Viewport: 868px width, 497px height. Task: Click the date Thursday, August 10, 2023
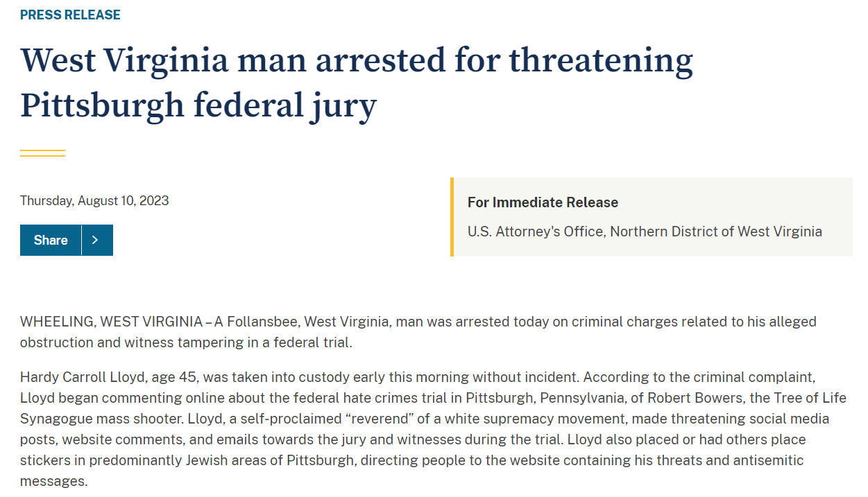(94, 201)
